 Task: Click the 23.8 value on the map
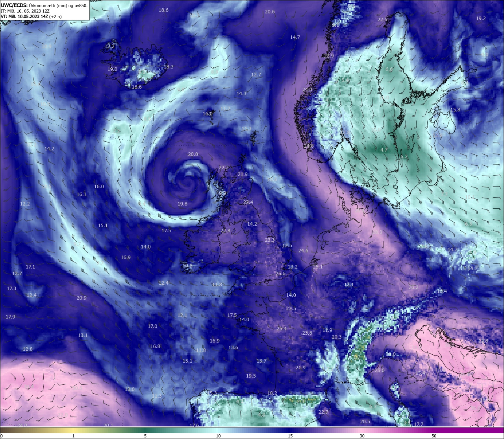307,333
